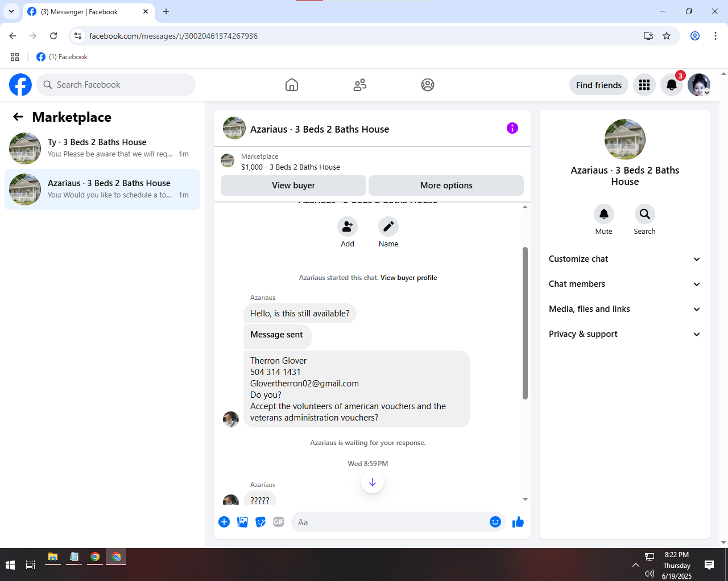
Task: Click the chat messages scrollbar
Action: [525, 323]
